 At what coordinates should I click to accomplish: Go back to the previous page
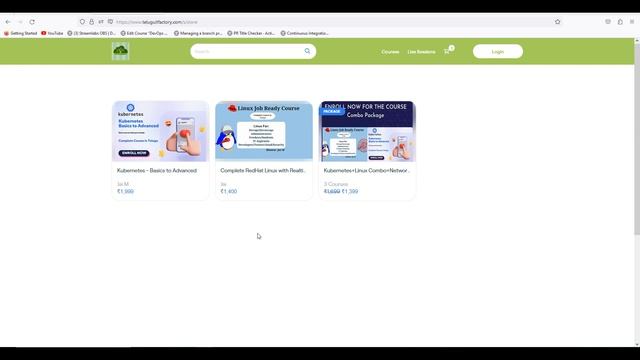pos(8,22)
